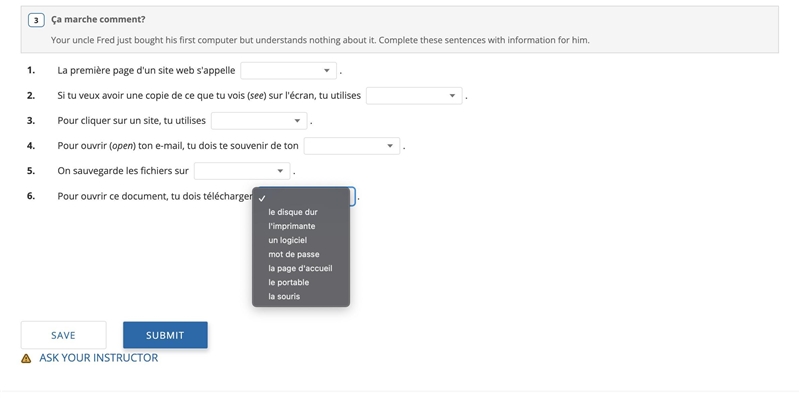
Task: Click the SAVE button
Action: coord(63,335)
